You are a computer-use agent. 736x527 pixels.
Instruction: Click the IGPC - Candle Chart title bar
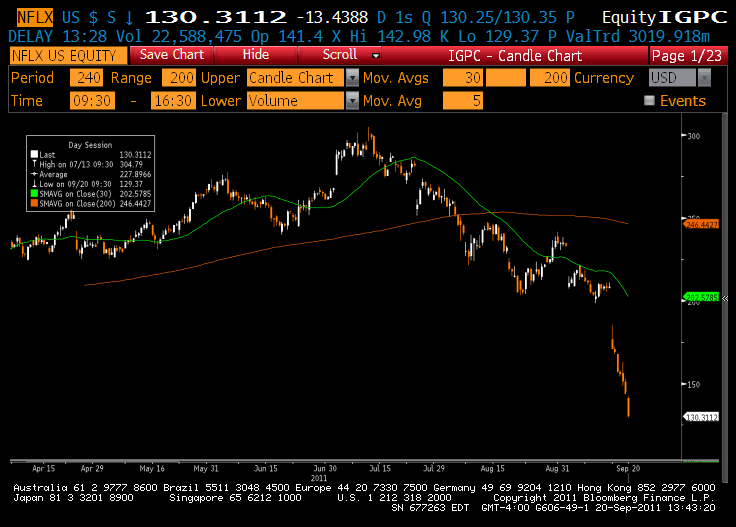515,56
